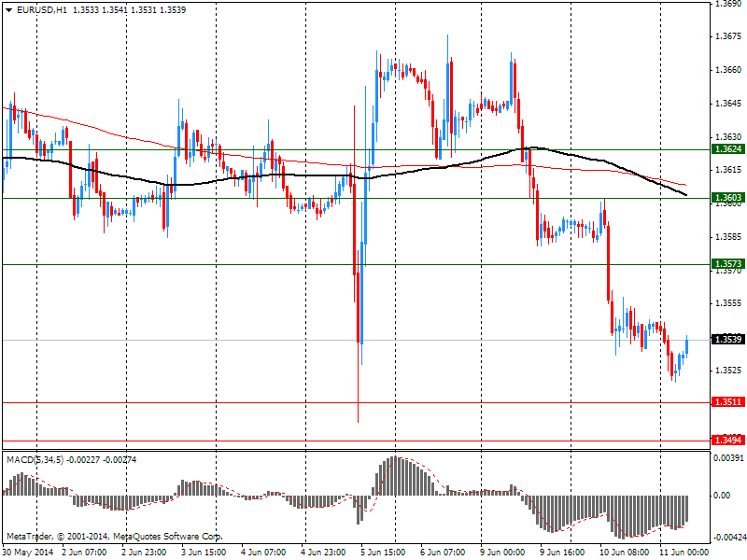Click the 1.3660 value on price axis
The height and width of the screenshot is (560, 747).
(728, 70)
